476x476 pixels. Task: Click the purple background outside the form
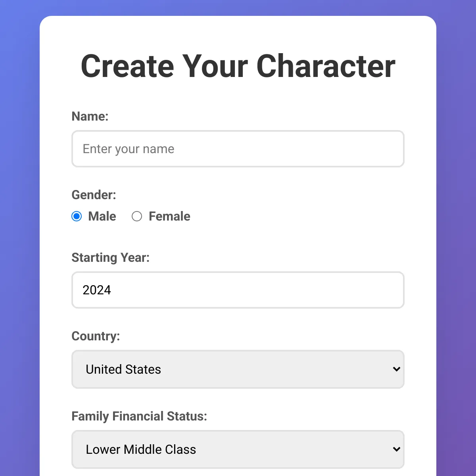click(19, 238)
